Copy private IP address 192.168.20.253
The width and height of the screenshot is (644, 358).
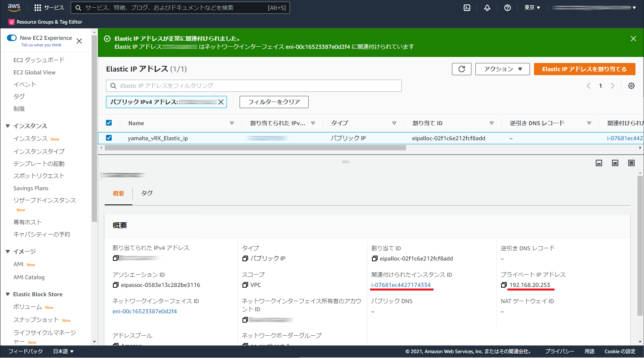click(504, 285)
